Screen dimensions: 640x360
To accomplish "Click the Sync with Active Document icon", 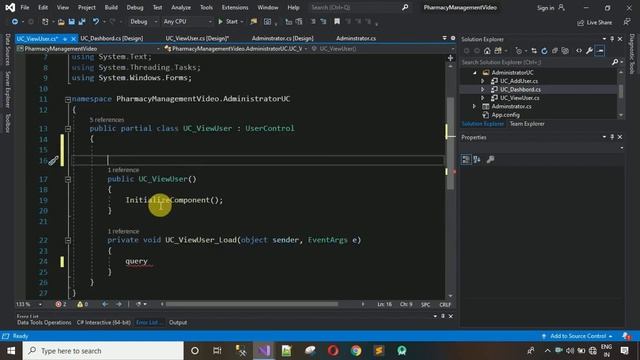I will click(x=534, y=51).
